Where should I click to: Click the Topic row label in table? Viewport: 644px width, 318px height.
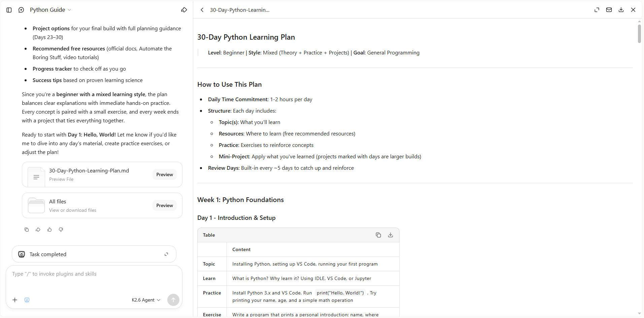pos(209,264)
